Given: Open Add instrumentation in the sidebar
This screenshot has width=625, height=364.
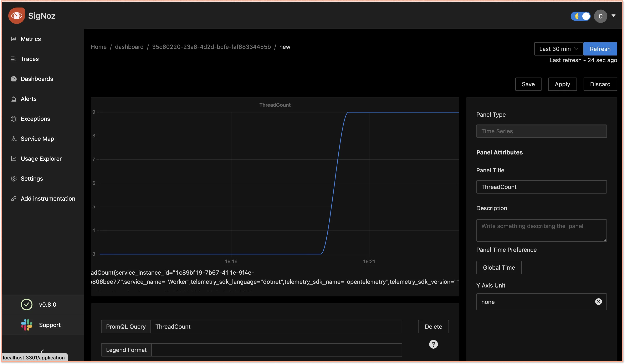Looking at the screenshot, I should pyautogui.click(x=48, y=199).
